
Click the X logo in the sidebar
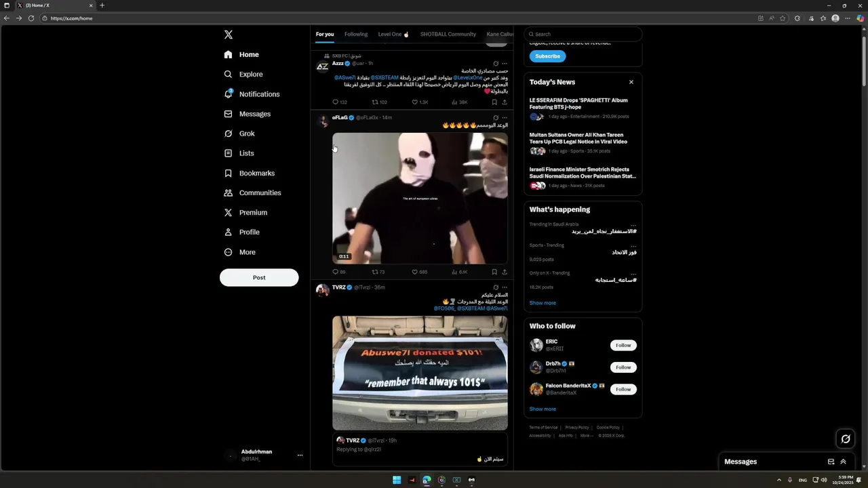[229, 35]
